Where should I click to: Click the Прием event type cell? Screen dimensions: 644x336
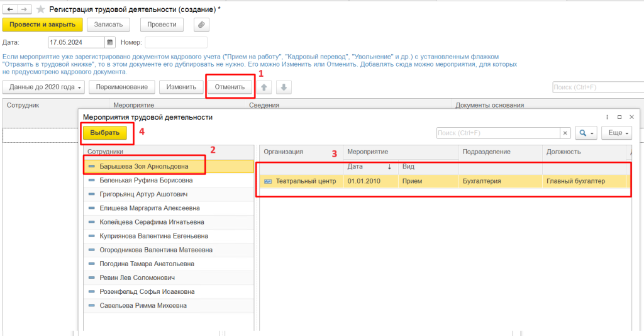pyautogui.click(x=428, y=181)
